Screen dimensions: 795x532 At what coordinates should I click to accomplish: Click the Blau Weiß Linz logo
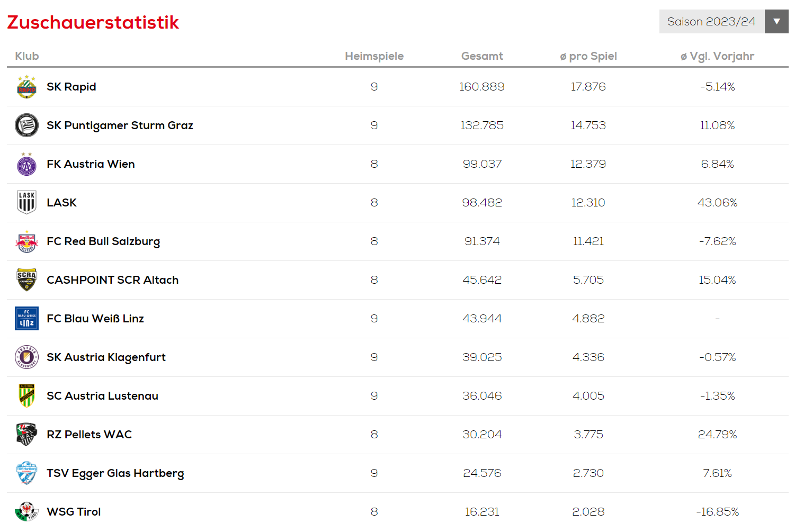point(26,319)
